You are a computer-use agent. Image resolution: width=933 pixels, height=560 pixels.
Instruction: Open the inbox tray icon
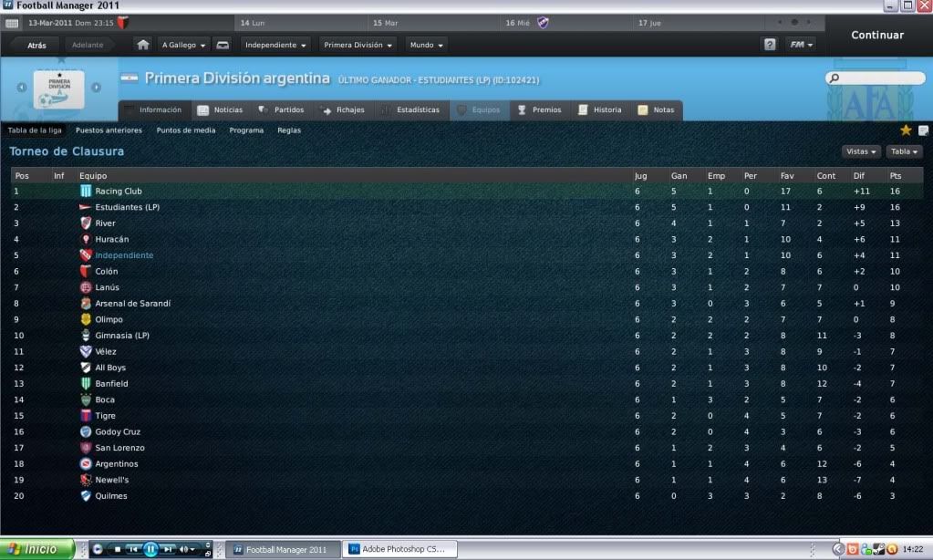[x=223, y=45]
